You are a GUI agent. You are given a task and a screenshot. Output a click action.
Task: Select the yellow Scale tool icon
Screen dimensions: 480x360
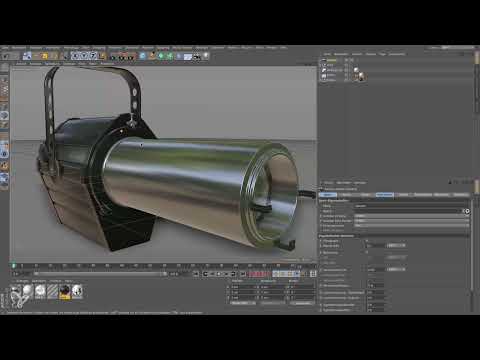[x=44, y=56]
